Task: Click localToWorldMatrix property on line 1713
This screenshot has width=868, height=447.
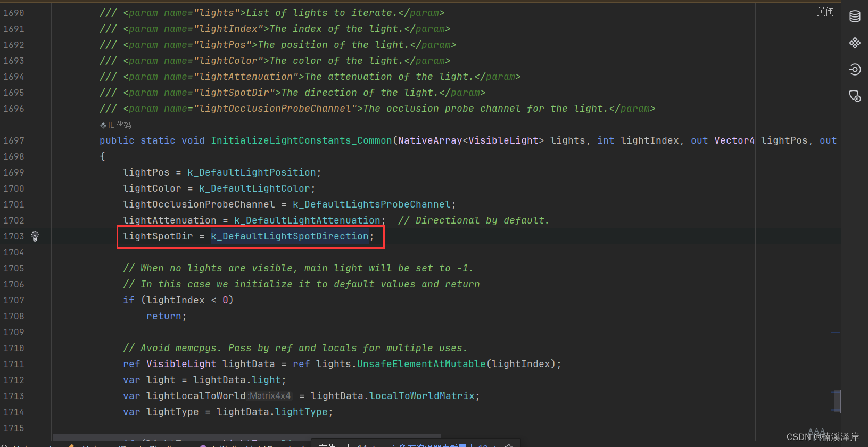Action: (x=422, y=396)
